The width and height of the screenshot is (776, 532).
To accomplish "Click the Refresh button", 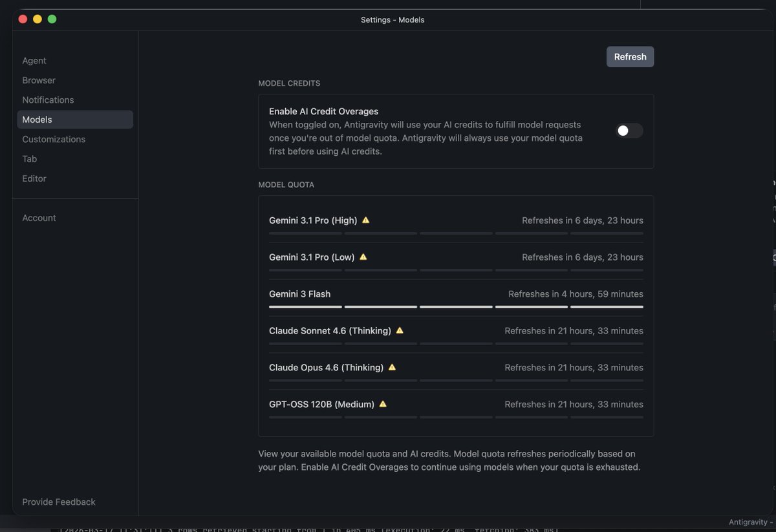I will (630, 57).
